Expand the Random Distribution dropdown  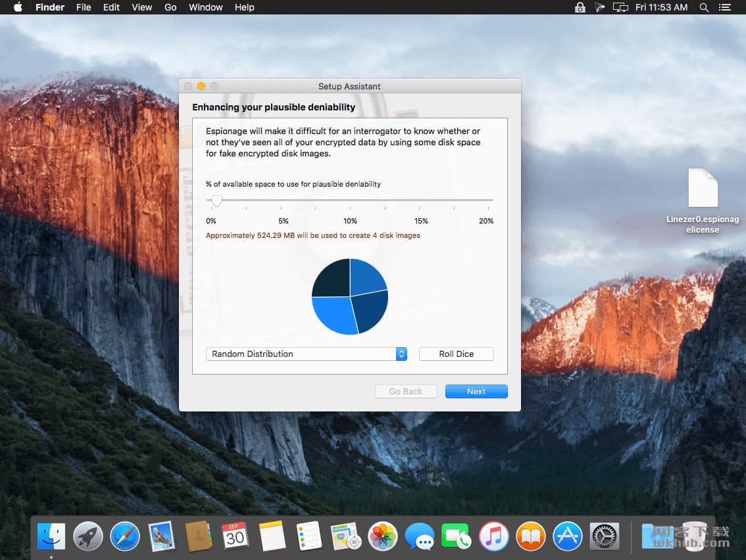pyautogui.click(x=307, y=354)
